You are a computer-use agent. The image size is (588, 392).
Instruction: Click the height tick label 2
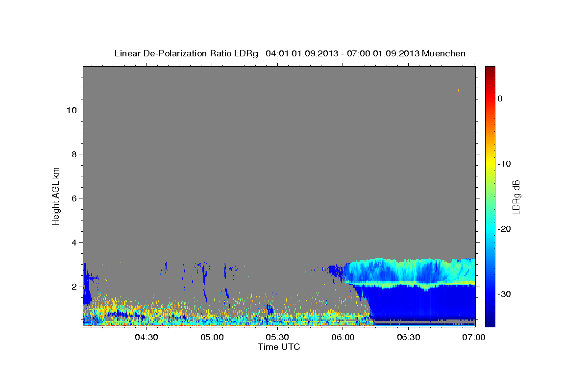(x=73, y=286)
